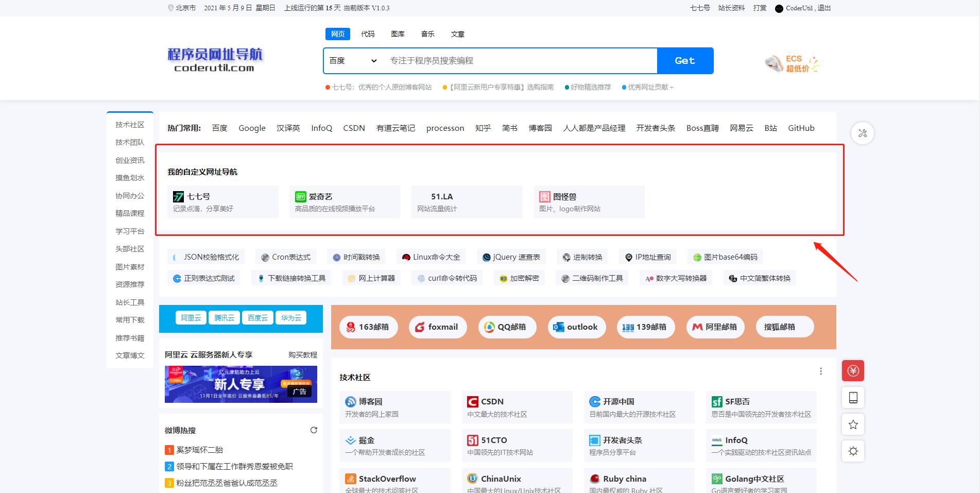Open the 博客园 community card
The image size is (980, 493).
click(x=395, y=407)
